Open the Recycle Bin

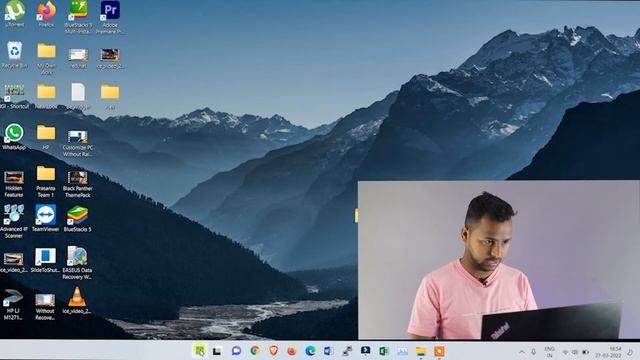(x=15, y=55)
